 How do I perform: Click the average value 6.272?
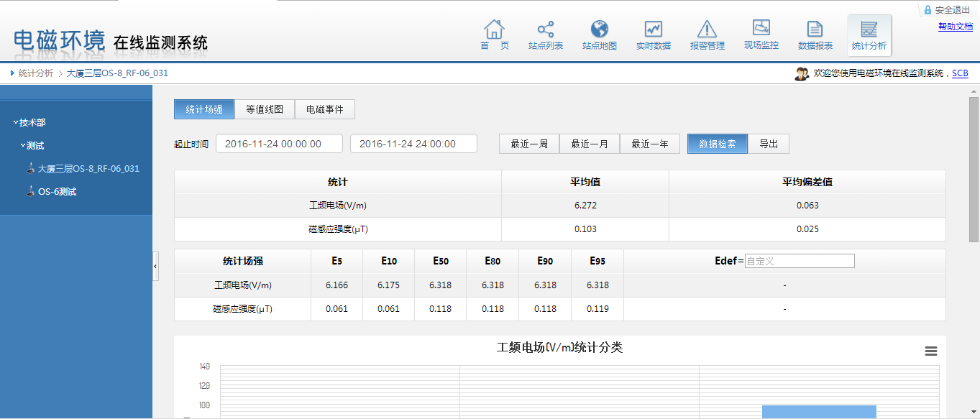tap(585, 206)
